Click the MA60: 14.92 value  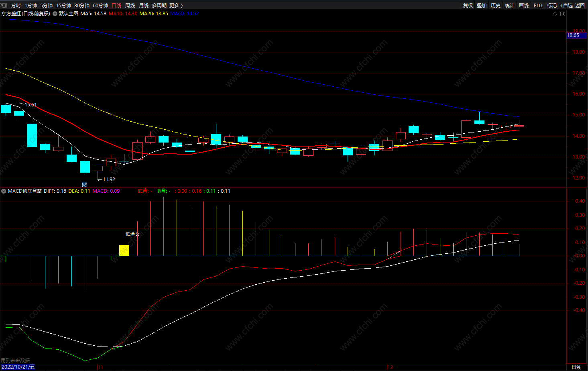tap(185, 14)
